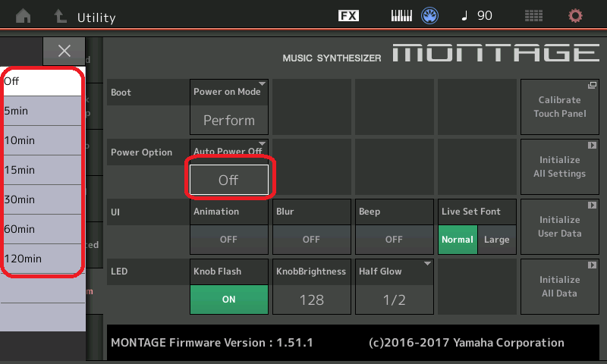The width and height of the screenshot is (607, 364).
Task: Open the Power on Mode dropdown
Action: [228, 119]
